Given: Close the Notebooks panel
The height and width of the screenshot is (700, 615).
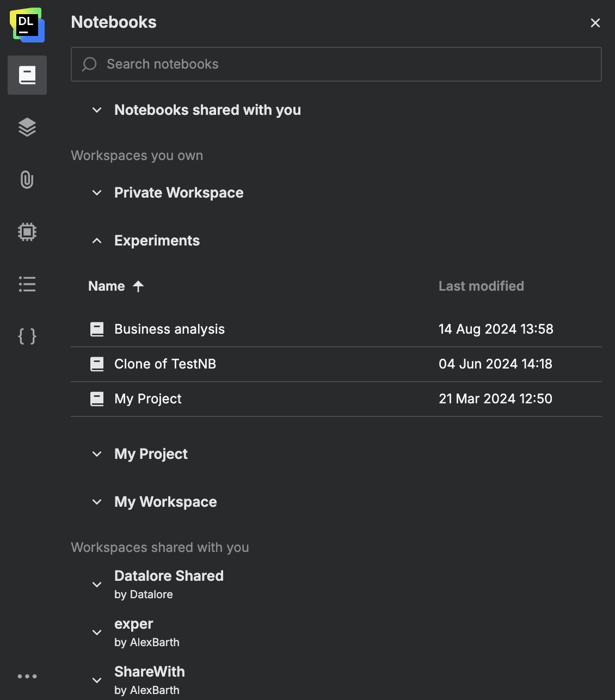Looking at the screenshot, I should 595,23.
